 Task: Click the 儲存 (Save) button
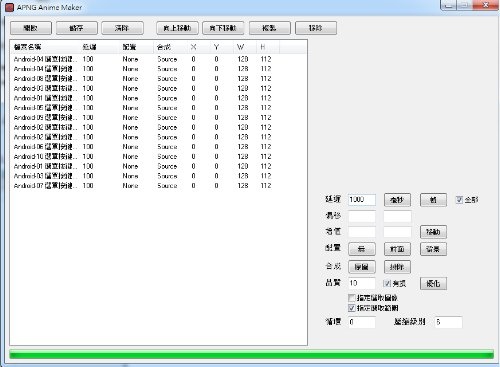click(77, 28)
